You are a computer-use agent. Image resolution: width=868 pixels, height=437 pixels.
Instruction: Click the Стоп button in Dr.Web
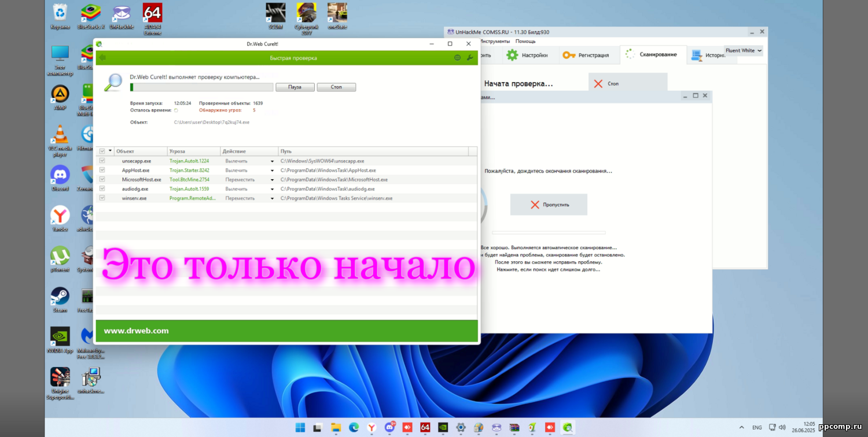click(336, 87)
